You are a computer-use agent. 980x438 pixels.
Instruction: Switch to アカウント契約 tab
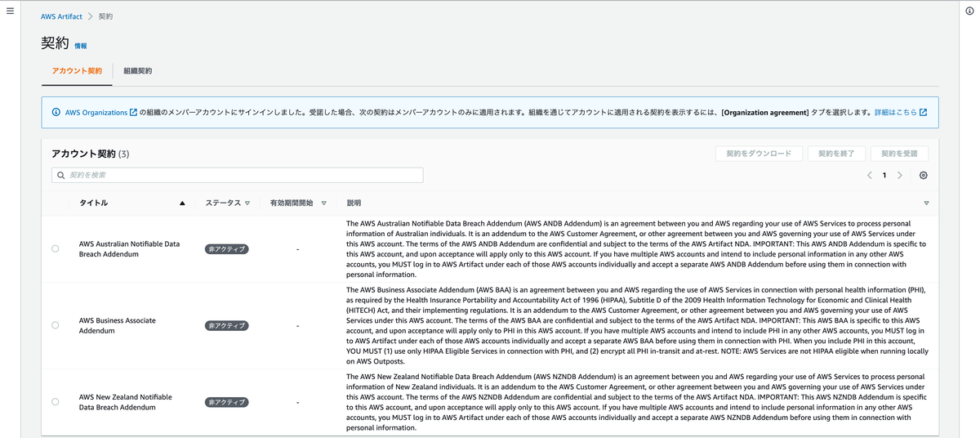coord(77,71)
